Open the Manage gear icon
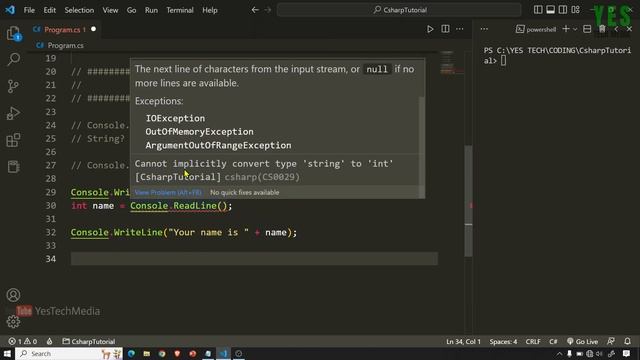640x360 pixels. click(x=13, y=322)
